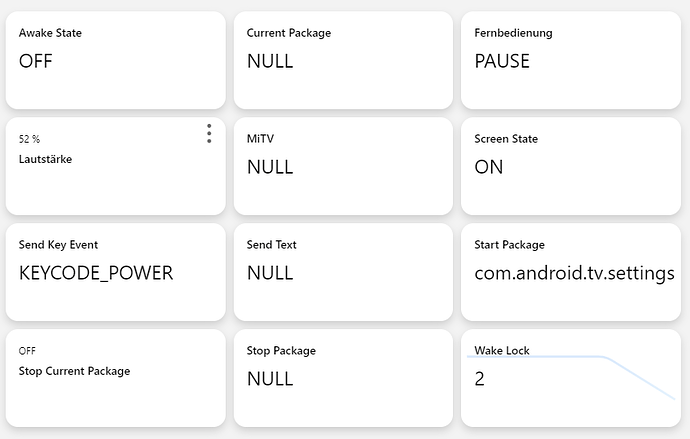Open the Wake Lock card title

pos(502,351)
